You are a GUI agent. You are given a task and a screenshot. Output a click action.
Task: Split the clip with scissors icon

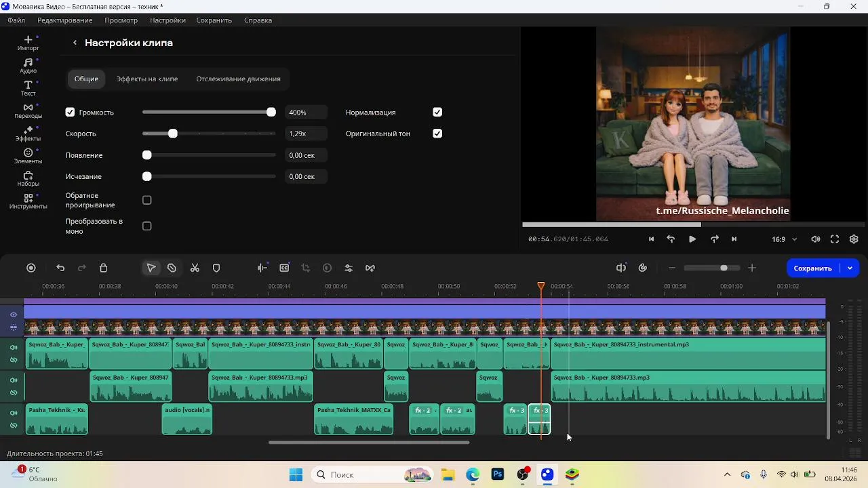coord(195,268)
